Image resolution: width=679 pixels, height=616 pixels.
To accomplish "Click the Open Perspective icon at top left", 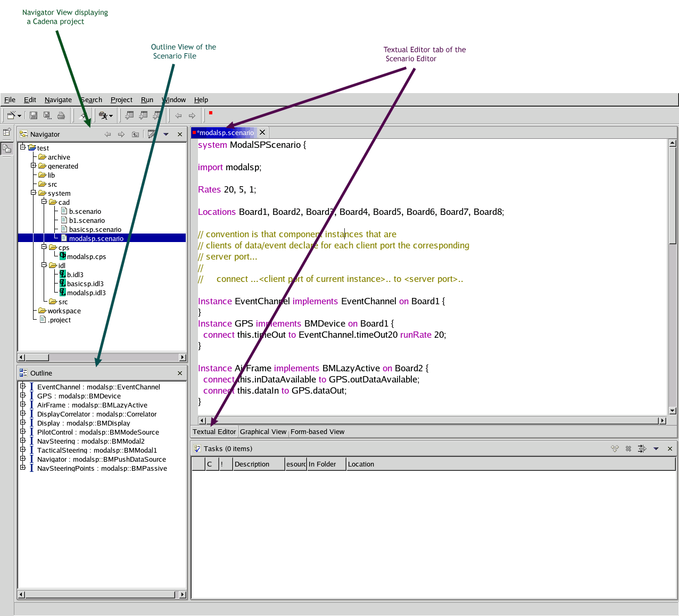I will pos(7,132).
